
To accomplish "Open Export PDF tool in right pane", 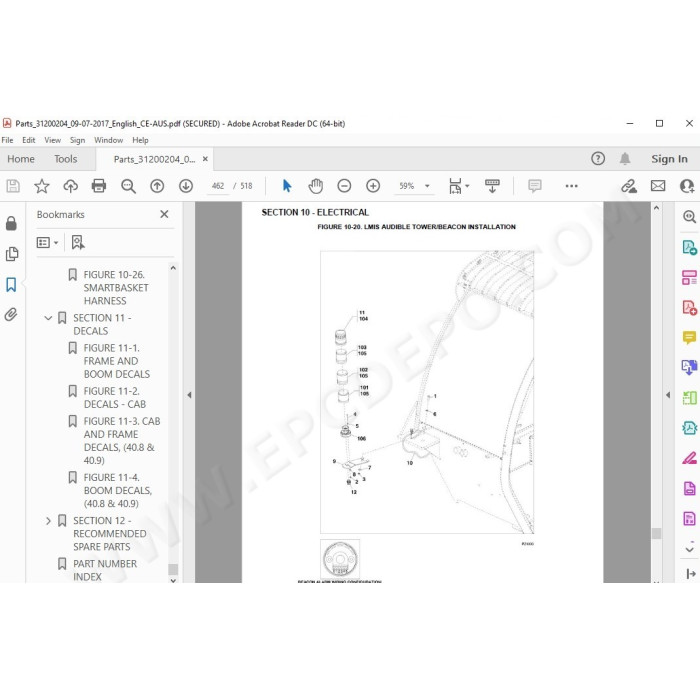I will click(689, 247).
